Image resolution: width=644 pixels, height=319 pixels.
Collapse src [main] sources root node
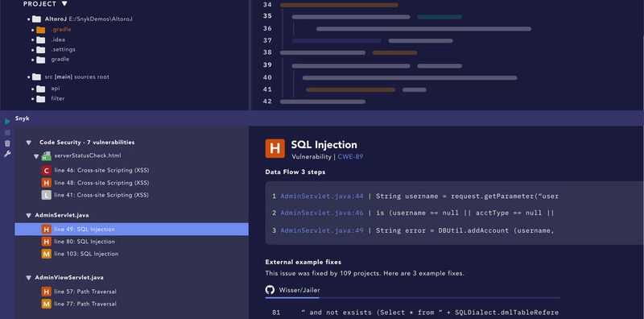[x=29, y=77]
